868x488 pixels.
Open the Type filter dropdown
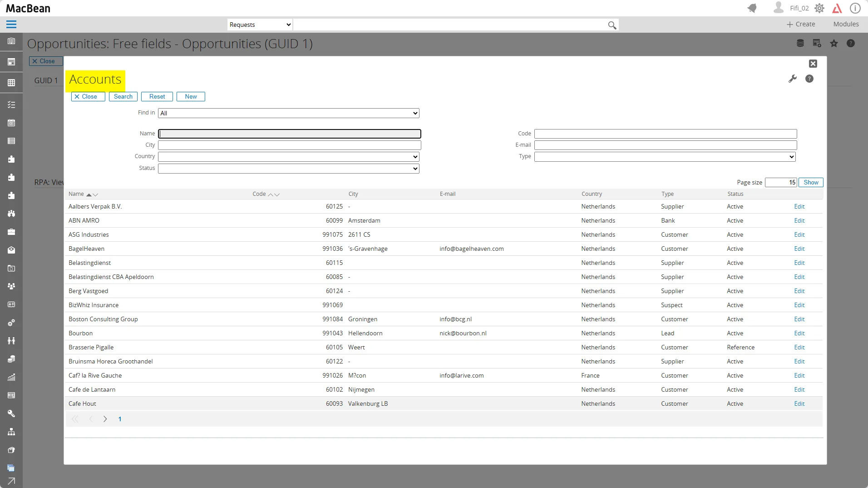pyautogui.click(x=665, y=157)
